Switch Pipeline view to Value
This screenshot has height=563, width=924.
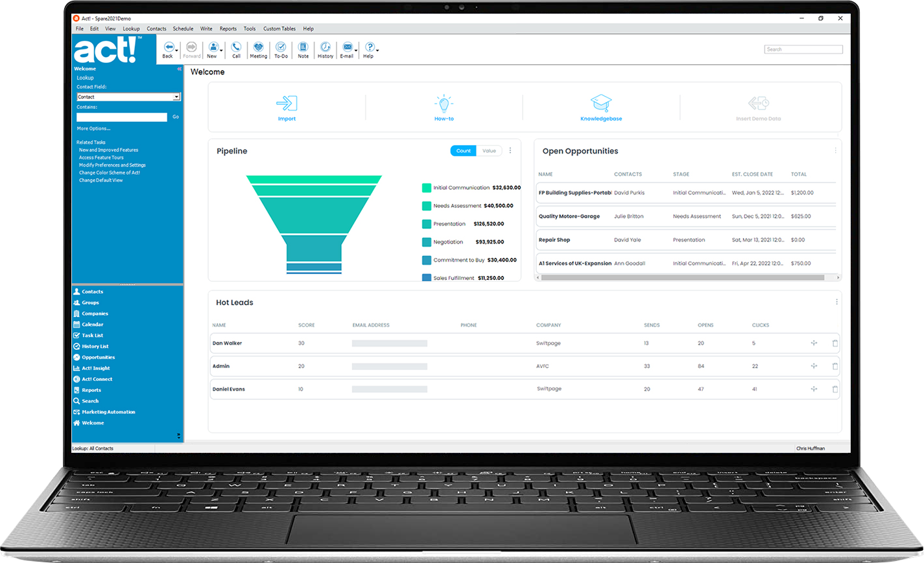click(489, 151)
